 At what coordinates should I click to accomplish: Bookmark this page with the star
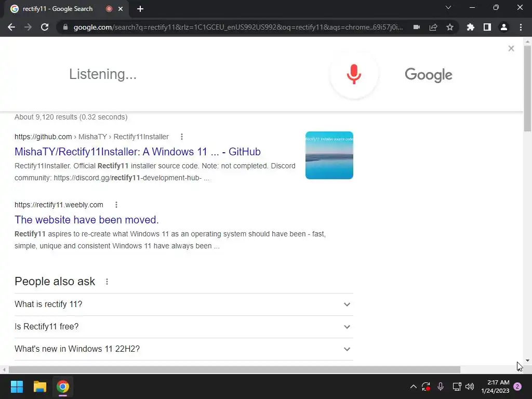pos(450,27)
